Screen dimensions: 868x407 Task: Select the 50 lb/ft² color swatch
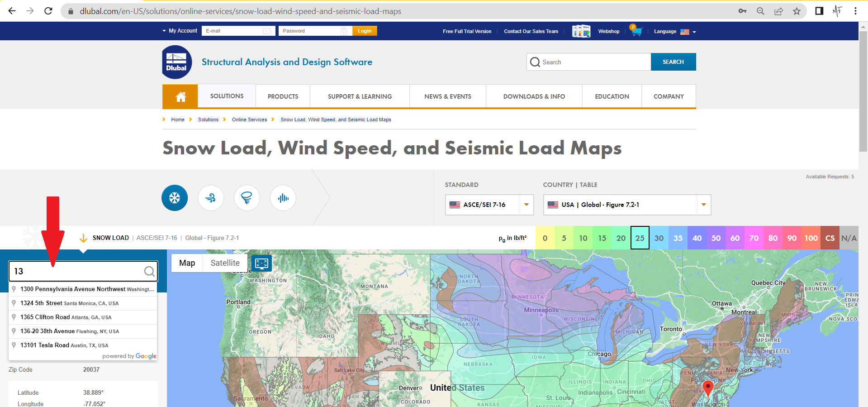[x=716, y=238]
